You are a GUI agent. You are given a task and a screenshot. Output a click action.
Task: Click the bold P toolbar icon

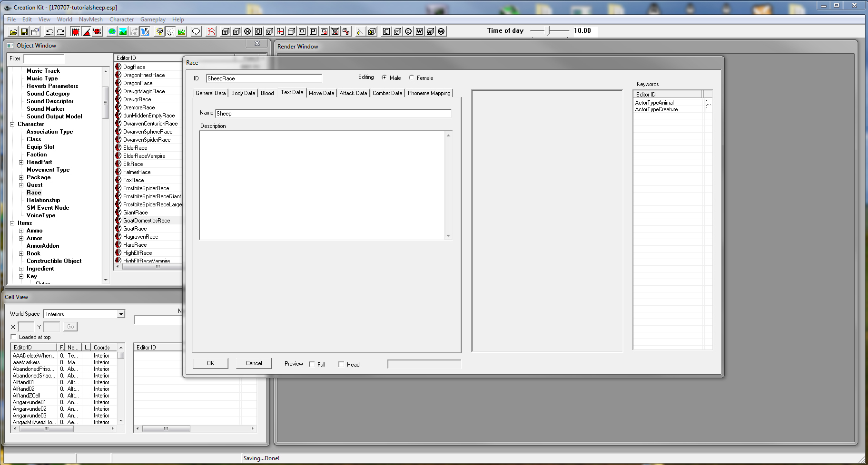coord(313,32)
